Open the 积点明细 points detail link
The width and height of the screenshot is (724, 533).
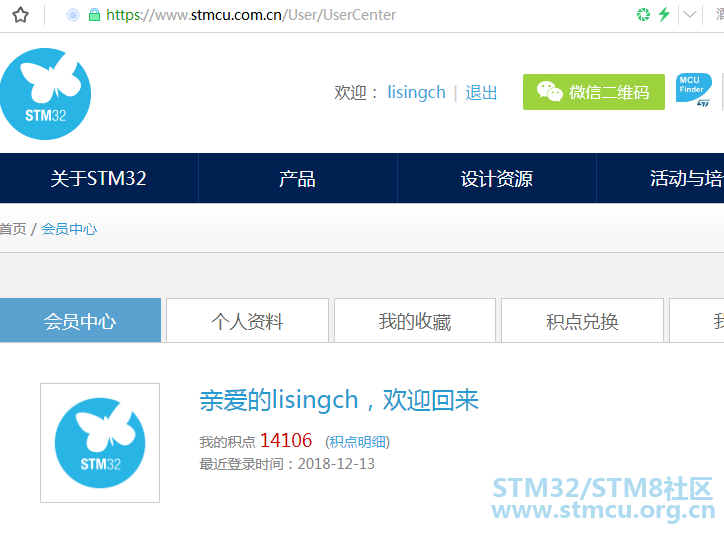click(x=358, y=442)
